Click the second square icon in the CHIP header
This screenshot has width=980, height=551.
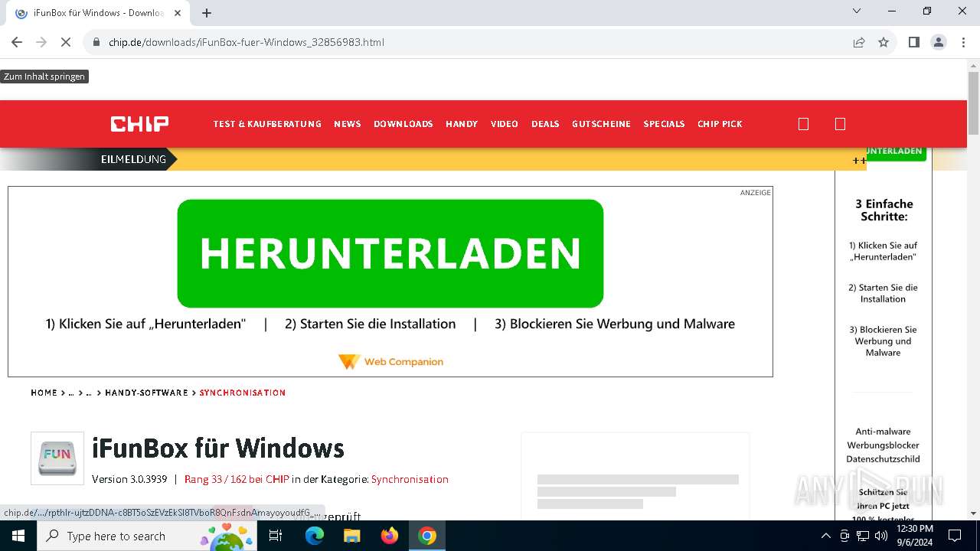point(840,124)
